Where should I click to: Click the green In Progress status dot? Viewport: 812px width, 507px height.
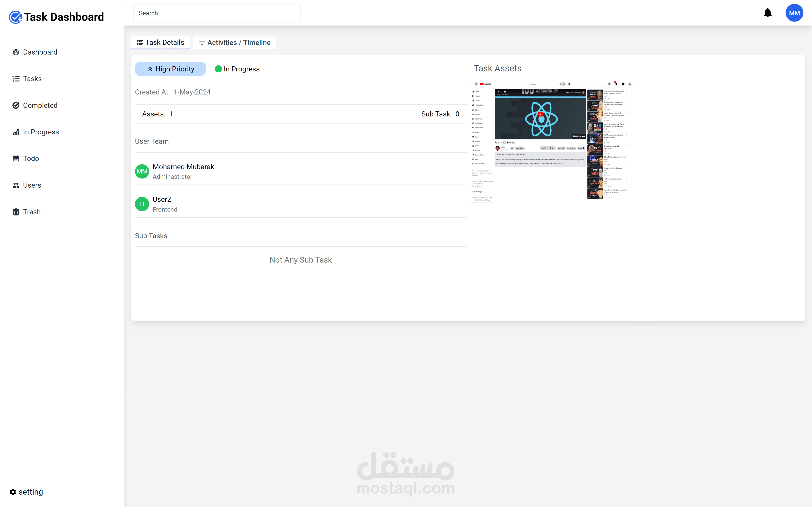click(x=218, y=69)
